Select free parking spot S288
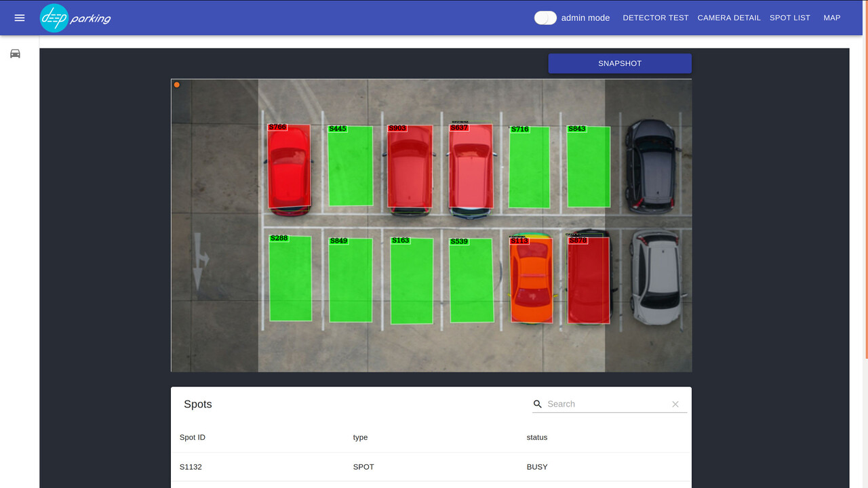Image resolution: width=868 pixels, height=488 pixels. pyautogui.click(x=290, y=278)
